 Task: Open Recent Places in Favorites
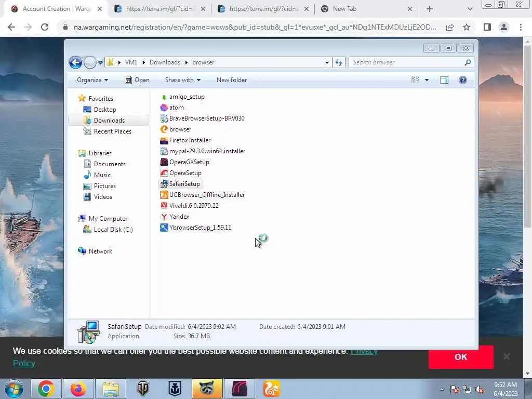click(x=112, y=131)
